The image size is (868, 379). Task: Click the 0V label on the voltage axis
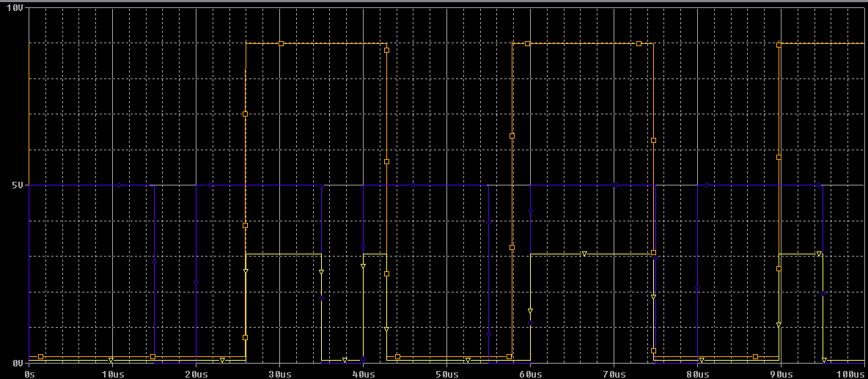(x=18, y=363)
